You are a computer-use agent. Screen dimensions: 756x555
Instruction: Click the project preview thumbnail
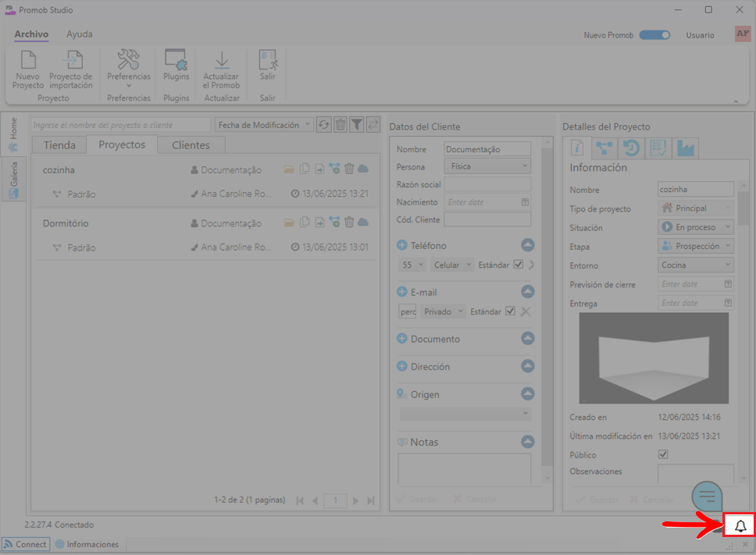[x=654, y=358]
